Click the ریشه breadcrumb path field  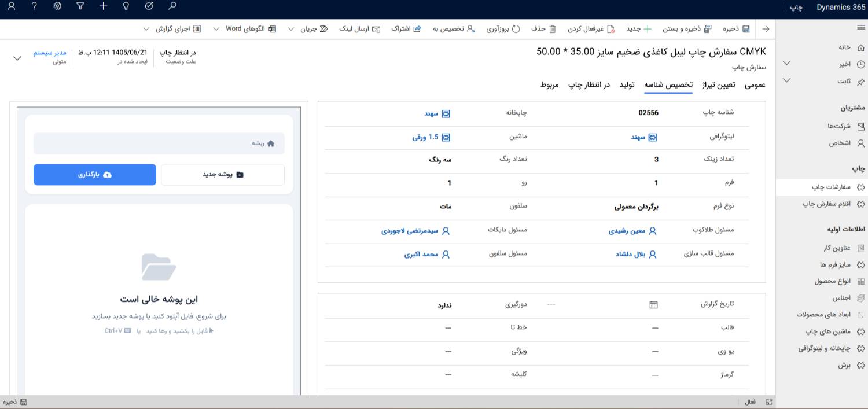(x=159, y=143)
